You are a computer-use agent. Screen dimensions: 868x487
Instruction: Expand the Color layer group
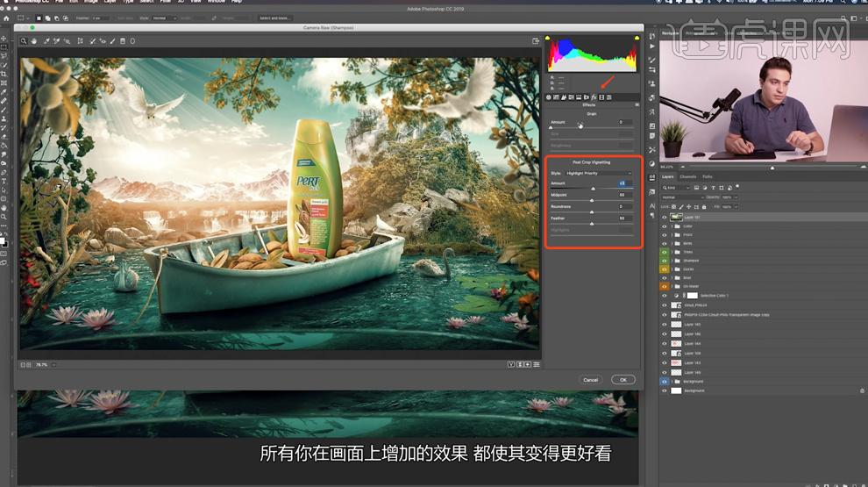click(x=672, y=226)
